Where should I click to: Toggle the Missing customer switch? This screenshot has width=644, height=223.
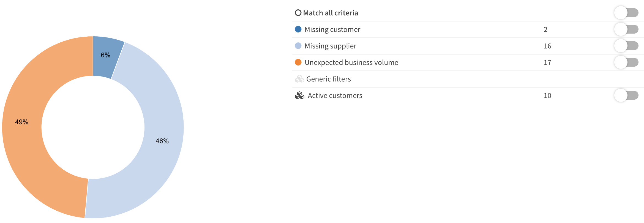(626, 29)
